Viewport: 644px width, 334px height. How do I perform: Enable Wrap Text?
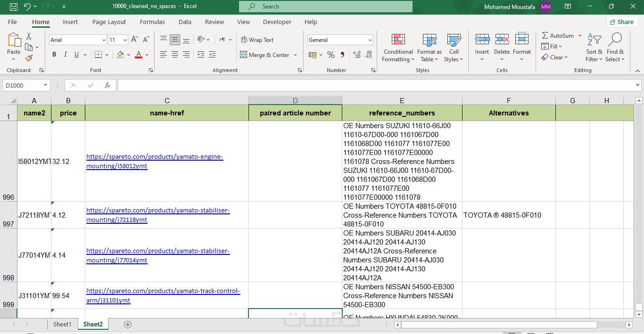(x=257, y=40)
